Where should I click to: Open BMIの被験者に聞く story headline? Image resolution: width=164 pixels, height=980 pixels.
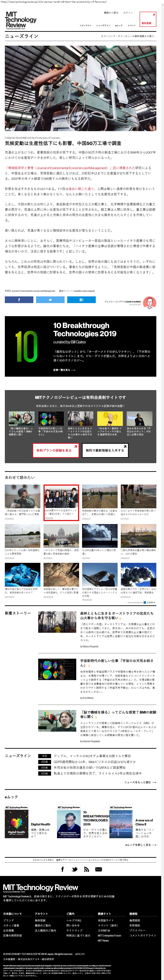tap(118, 714)
